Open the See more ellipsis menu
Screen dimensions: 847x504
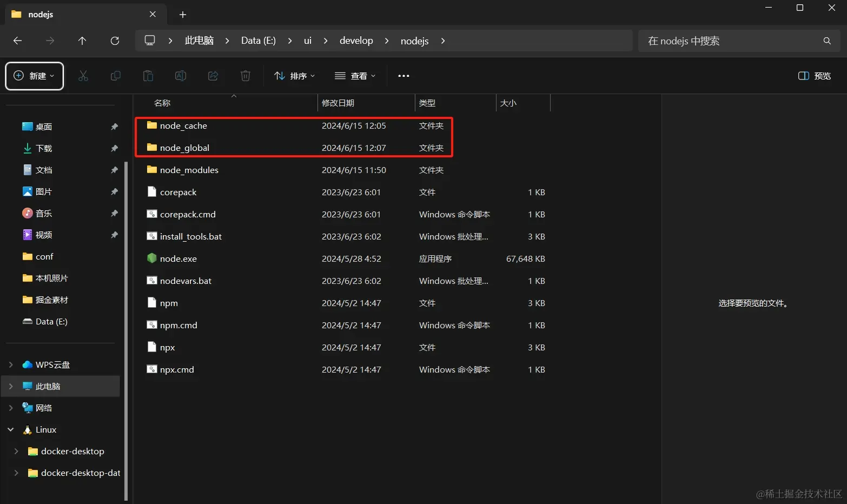coord(403,76)
